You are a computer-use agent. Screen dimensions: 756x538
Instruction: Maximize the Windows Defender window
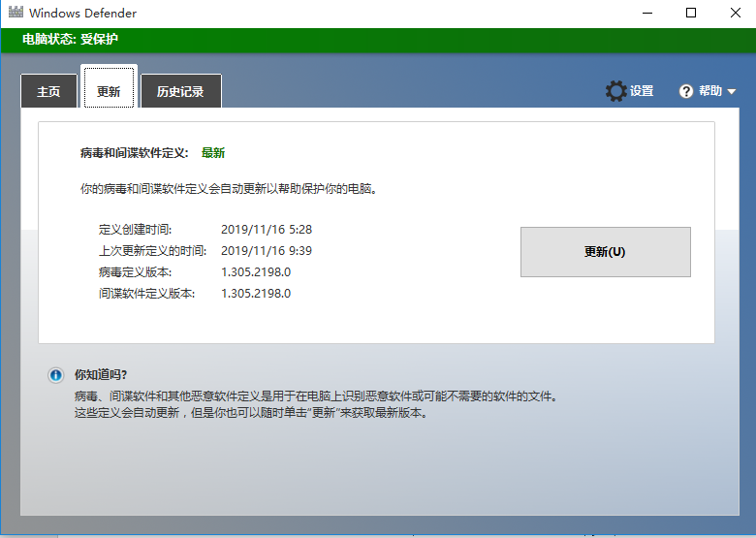[x=691, y=13]
